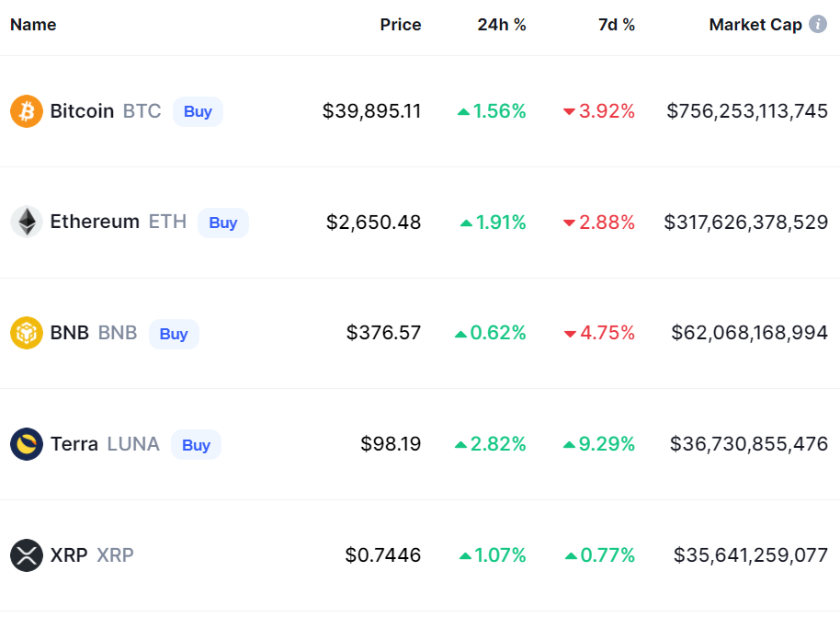Open the Terra coin name link

click(x=74, y=444)
